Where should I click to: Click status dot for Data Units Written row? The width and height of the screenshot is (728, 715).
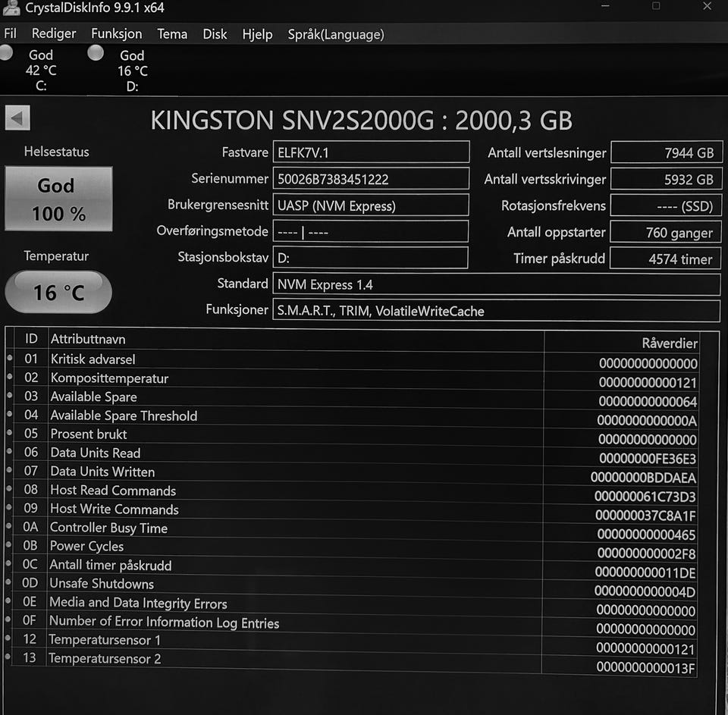[x=9, y=470]
